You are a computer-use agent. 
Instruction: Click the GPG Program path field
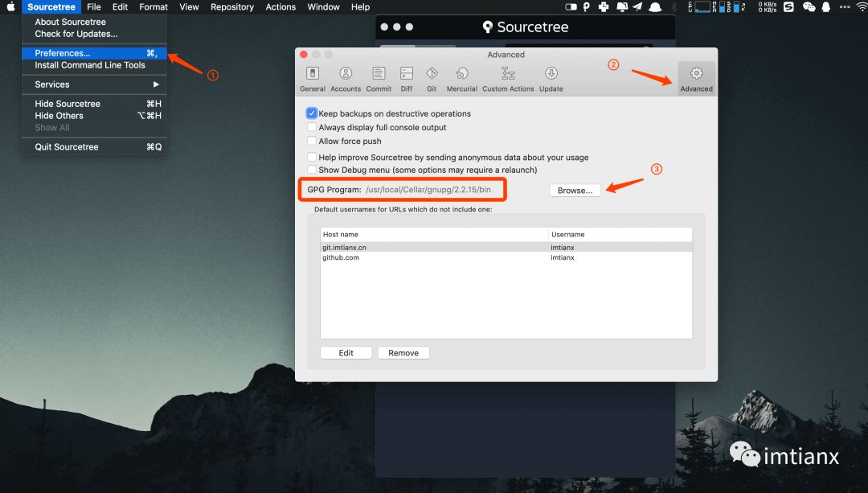tap(428, 190)
